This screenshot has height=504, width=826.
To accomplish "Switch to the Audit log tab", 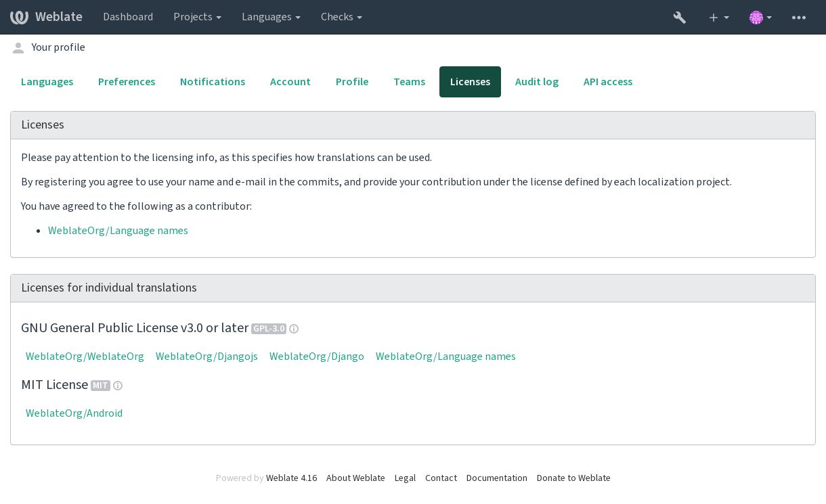I will pos(537,82).
